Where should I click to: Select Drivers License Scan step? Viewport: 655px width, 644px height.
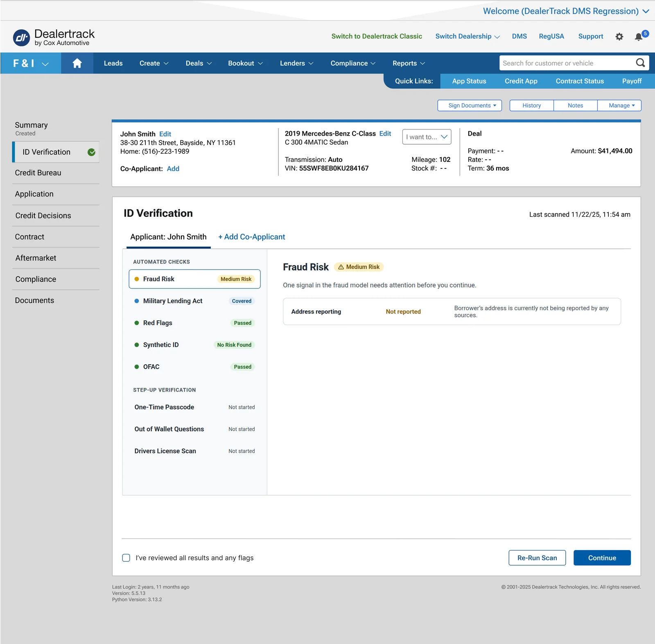coord(194,451)
